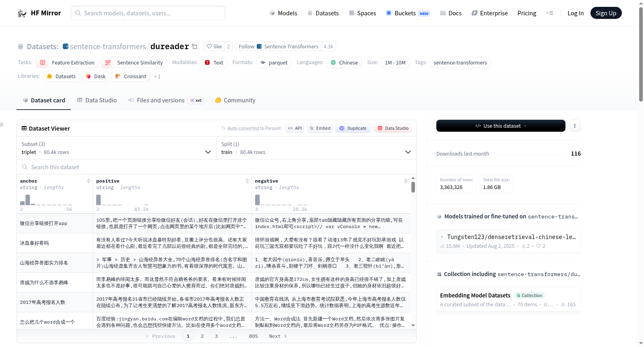644x347 pixels.
Task: Click the Embed button
Action: pyautogui.click(x=320, y=128)
